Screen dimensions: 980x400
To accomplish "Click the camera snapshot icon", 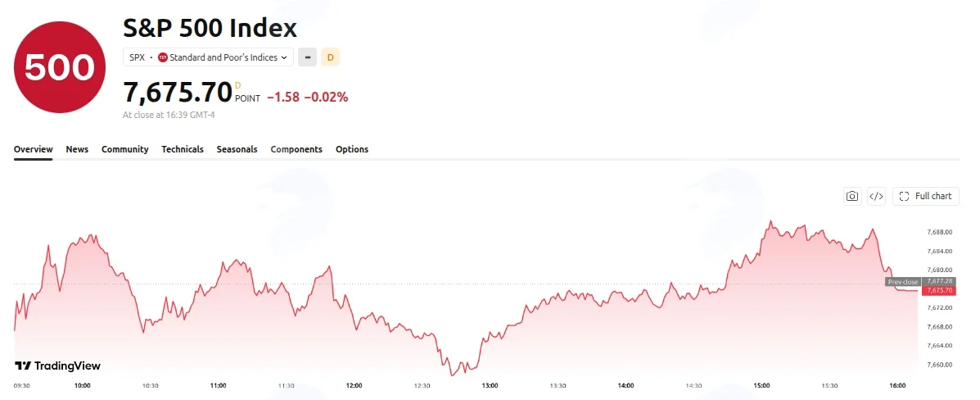I will click(x=852, y=196).
